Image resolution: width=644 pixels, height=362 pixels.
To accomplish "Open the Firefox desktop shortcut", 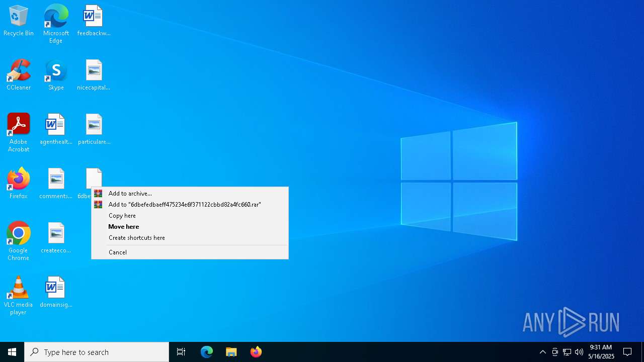I will click(19, 184).
